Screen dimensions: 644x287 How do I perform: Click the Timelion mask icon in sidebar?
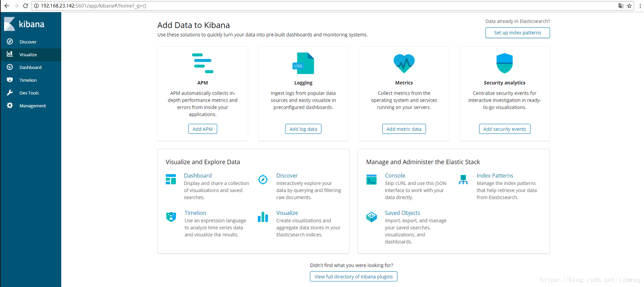[10, 80]
